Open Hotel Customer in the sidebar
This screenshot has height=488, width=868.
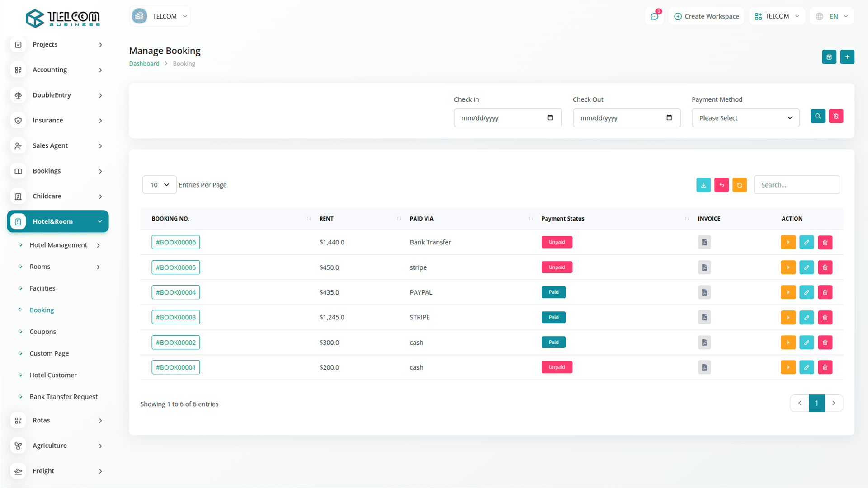click(x=53, y=375)
